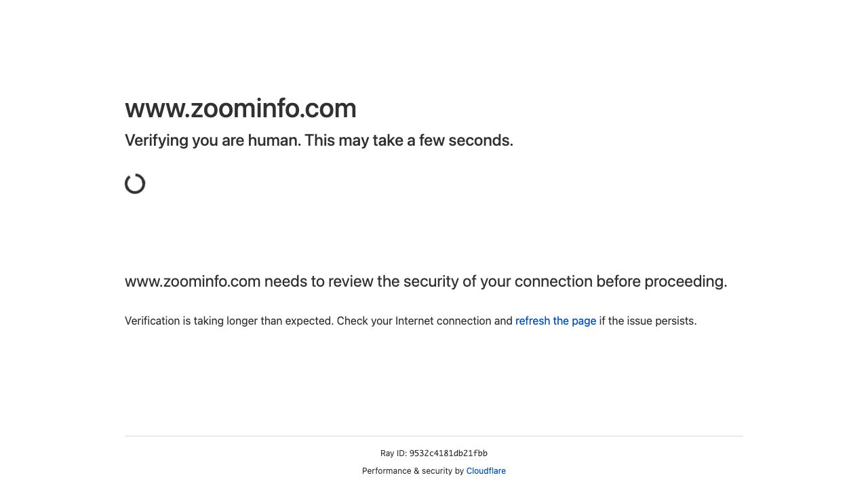Screen dimensions: 868x488
Task: Click the loading spinner icon
Action: click(x=135, y=184)
